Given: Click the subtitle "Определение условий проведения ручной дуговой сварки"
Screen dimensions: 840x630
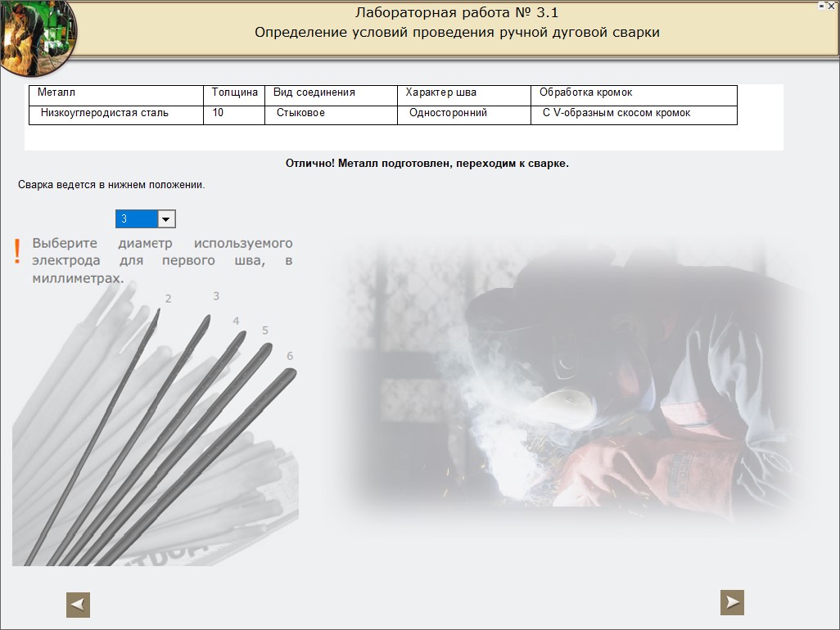Looking at the screenshot, I should tap(457, 32).
